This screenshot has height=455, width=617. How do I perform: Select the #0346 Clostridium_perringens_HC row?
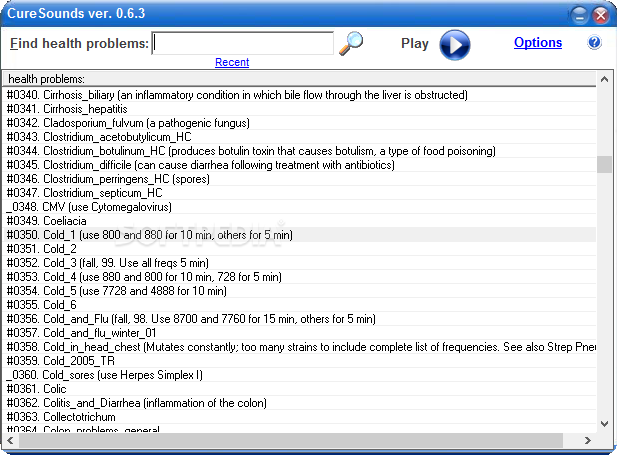[x=300, y=179]
